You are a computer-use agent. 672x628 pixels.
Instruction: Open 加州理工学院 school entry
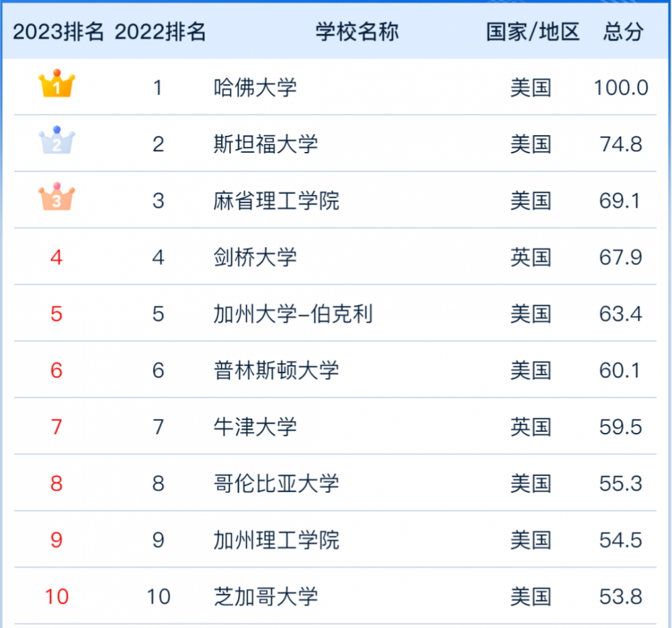pos(276,540)
